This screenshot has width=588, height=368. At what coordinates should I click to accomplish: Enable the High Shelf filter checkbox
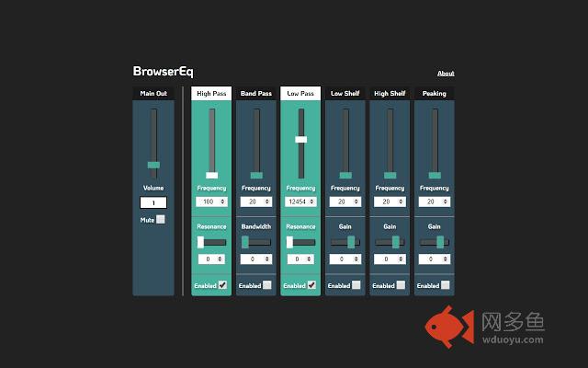401,285
